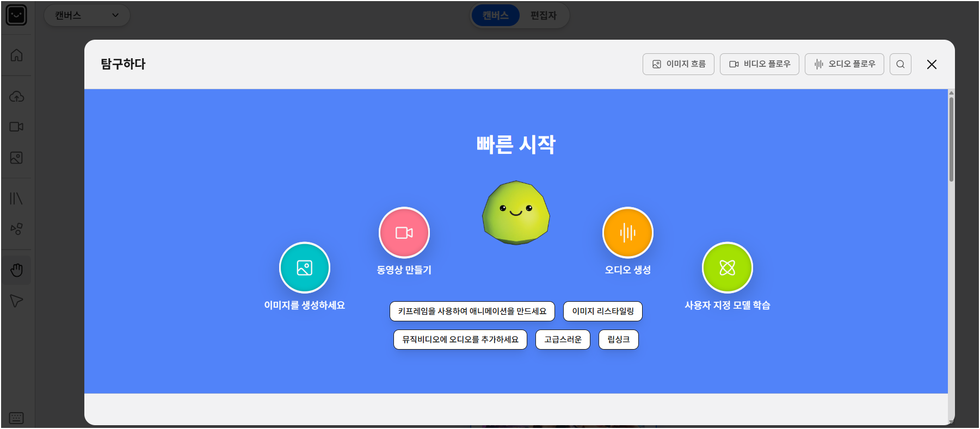Select the image icon in the left sidebar

point(16,158)
